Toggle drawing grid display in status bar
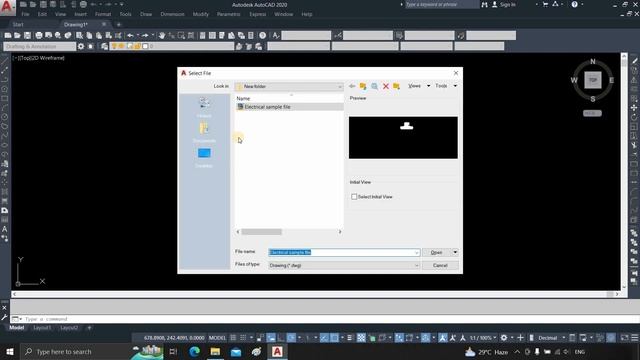640x360 pixels. coord(233,338)
